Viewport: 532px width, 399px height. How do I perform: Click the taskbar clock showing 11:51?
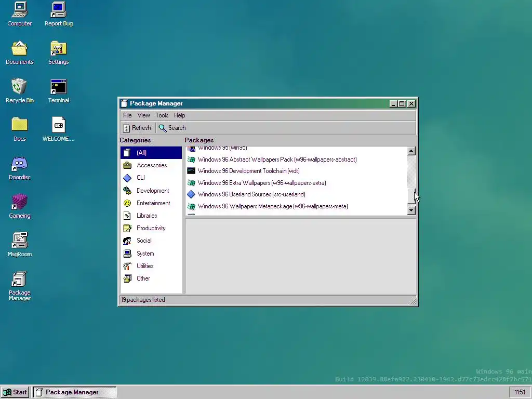(520, 392)
